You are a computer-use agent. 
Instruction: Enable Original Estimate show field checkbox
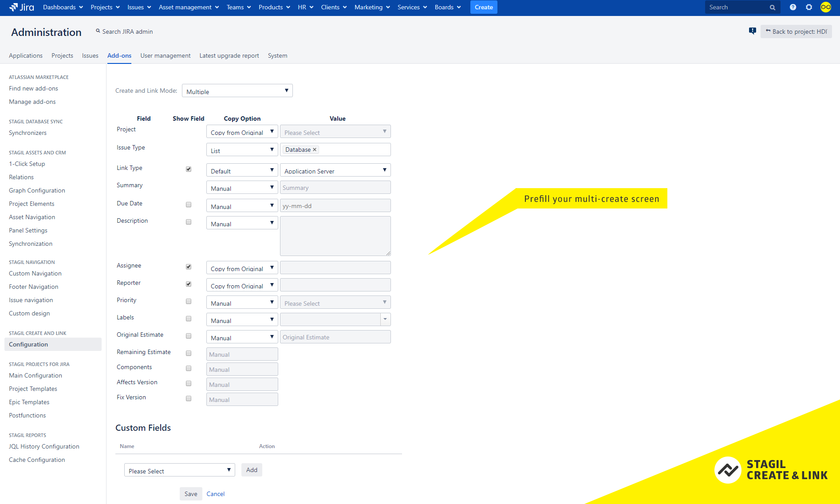[x=189, y=336]
